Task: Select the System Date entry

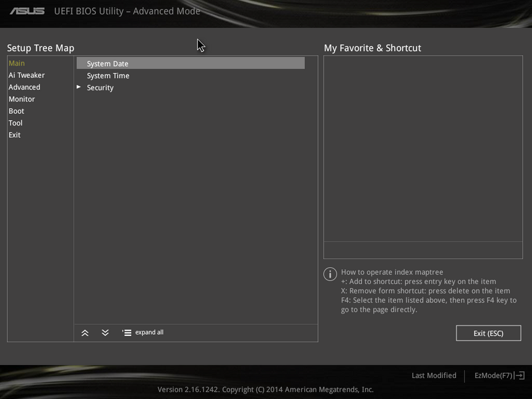Action: [x=108, y=64]
